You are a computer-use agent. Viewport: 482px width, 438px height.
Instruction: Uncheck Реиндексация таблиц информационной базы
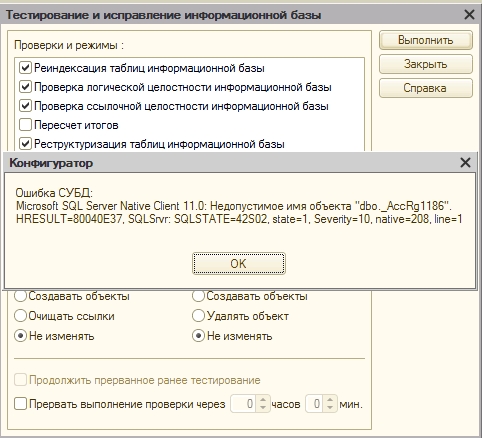click(x=25, y=68)
